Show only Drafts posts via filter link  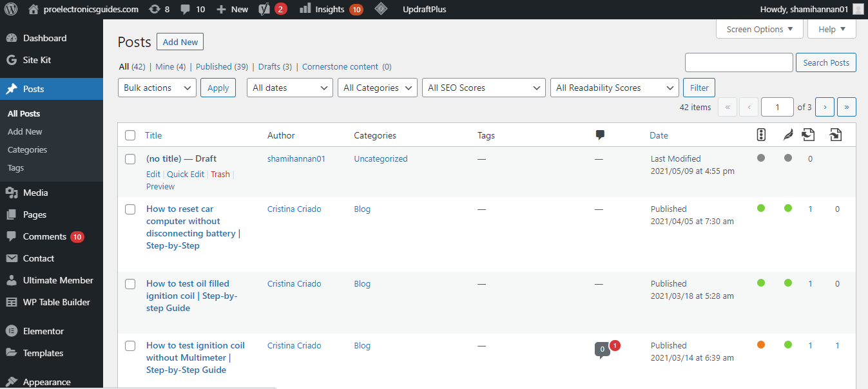point(269,66)
